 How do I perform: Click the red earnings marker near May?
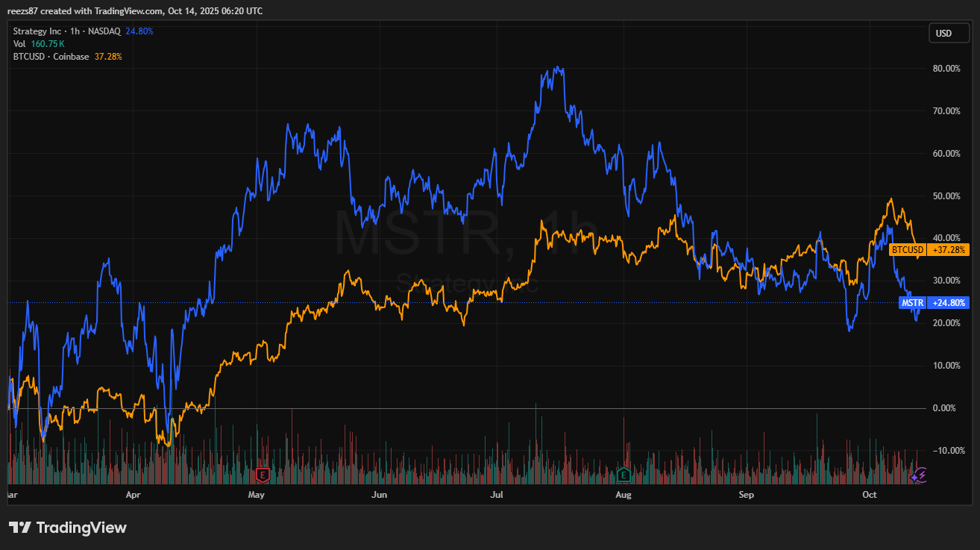pyautogui.click(x=262, y=474)
